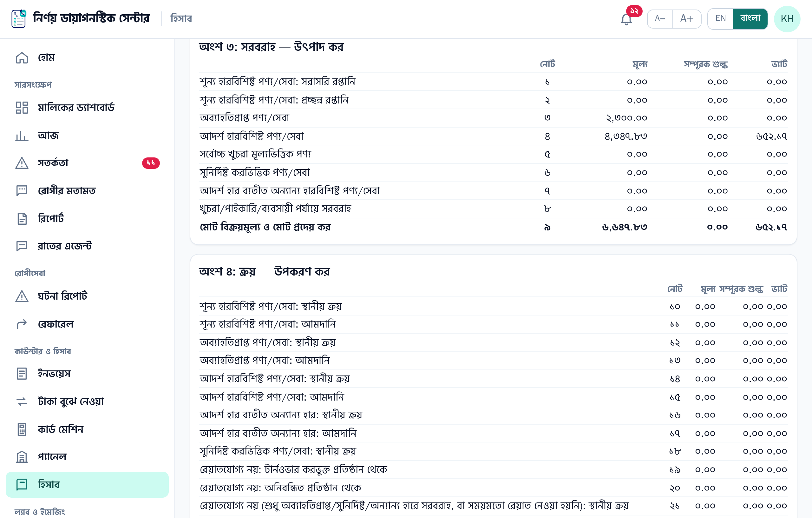Click row অব্যাহতিপ্রাপ্ত পণ্য/সেবা: স্থানীয় ক্রয়
The width and height of the screenshot is (812, 518).
(493, 342)
